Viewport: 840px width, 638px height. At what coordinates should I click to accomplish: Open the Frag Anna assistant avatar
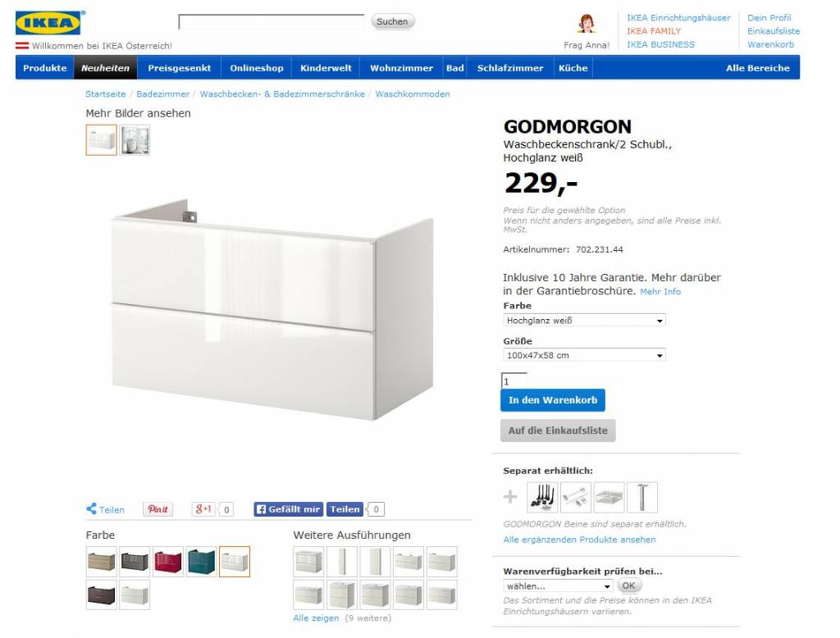pos(587,24)
